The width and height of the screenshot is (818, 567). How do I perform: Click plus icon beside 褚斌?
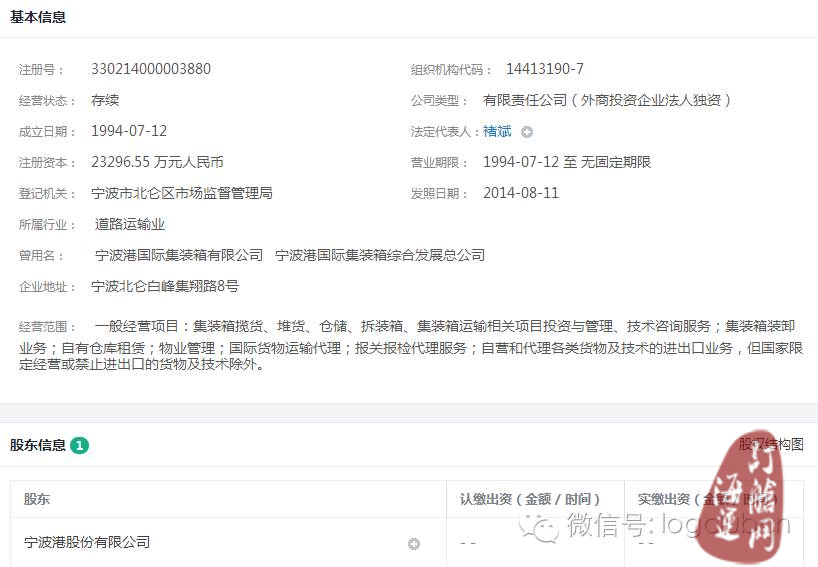tap(527, 132)
